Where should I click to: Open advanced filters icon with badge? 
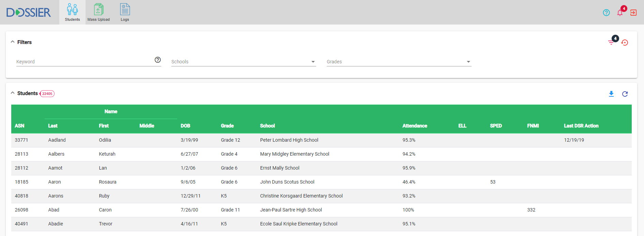coord(611,42)
